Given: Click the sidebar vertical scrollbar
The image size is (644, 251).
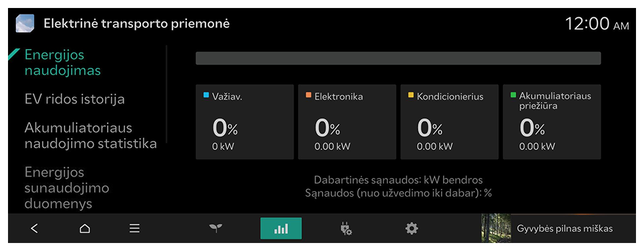Looking at the screenshot, I should [166, 94].
